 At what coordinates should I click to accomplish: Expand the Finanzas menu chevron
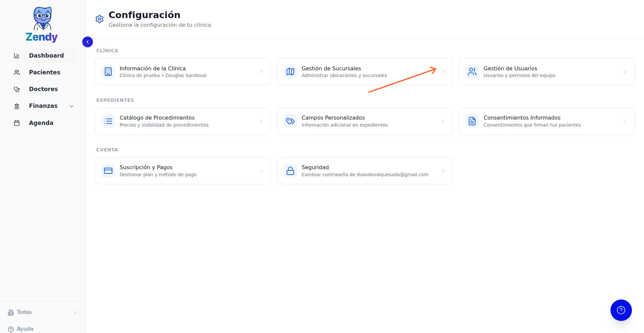[x=71, y=106]
